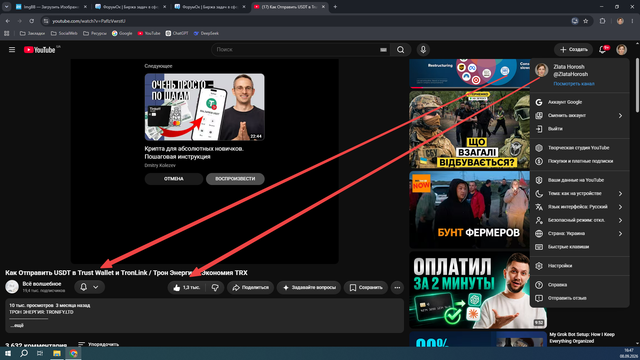The width and height of the screenshot is (640, 360).
Task: Click the page vertical scrollbar
Action: (x=637, y=85)
